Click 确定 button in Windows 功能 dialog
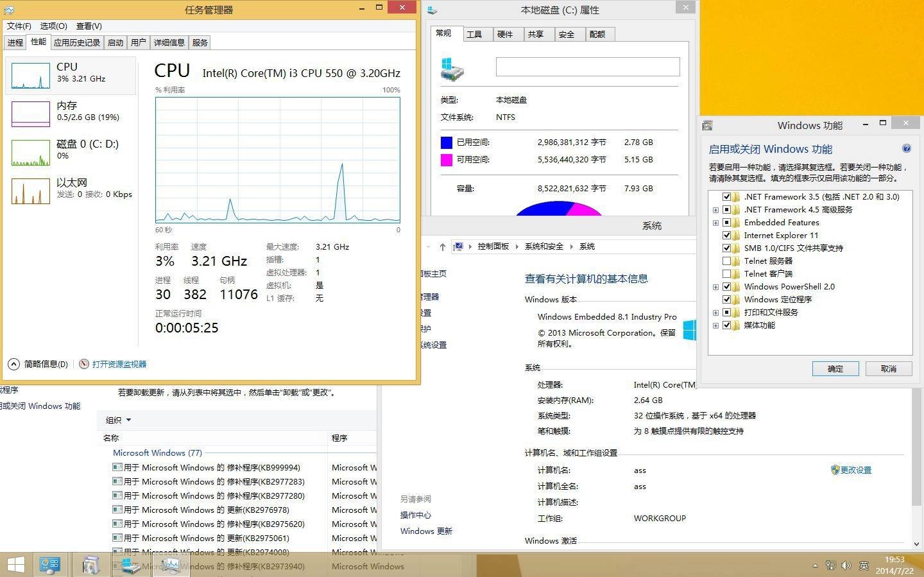The image size is (924, 577). point(835,368)
